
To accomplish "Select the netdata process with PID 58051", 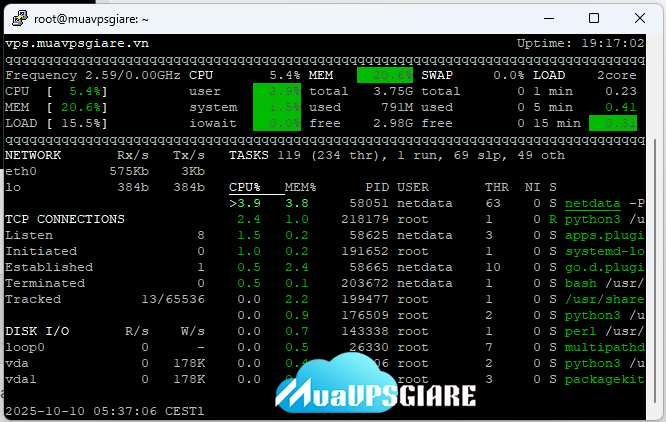I will coord(597,203).
